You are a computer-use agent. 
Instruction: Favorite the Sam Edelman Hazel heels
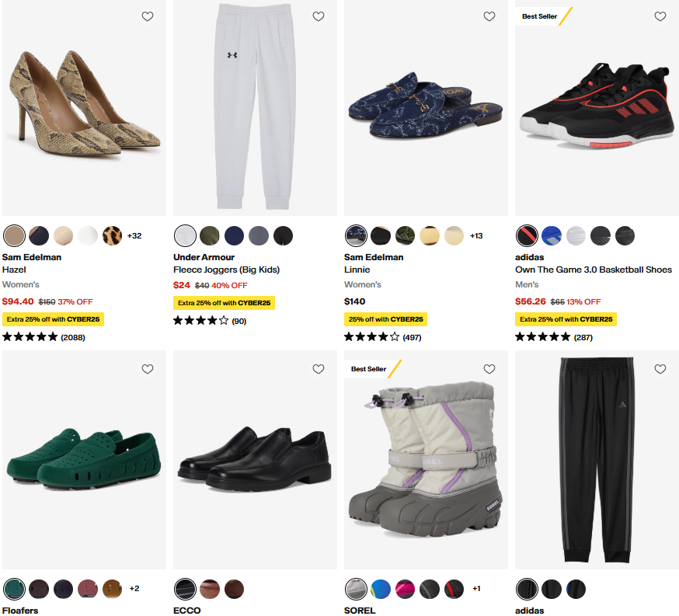[148, 16]
